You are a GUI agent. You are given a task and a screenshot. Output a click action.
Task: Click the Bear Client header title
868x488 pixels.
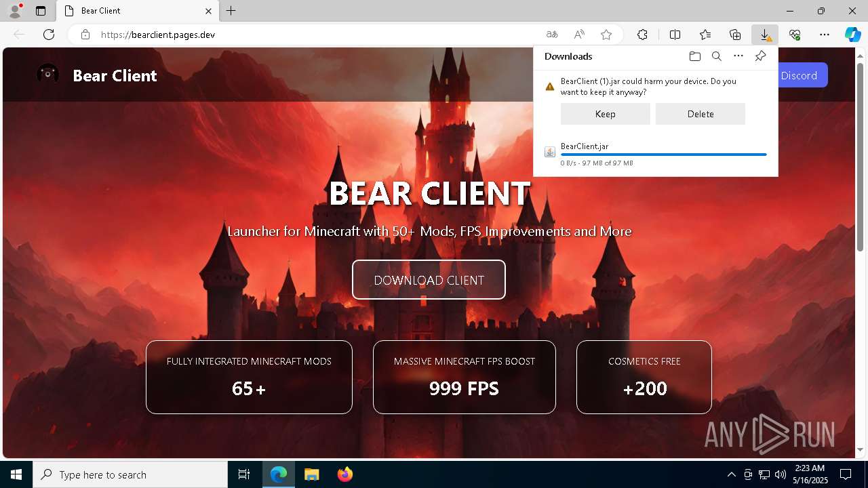point(115,75)
